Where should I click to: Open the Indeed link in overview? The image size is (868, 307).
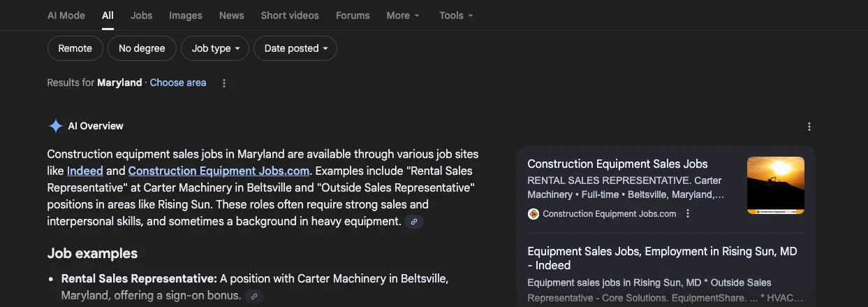pos(85,171)
